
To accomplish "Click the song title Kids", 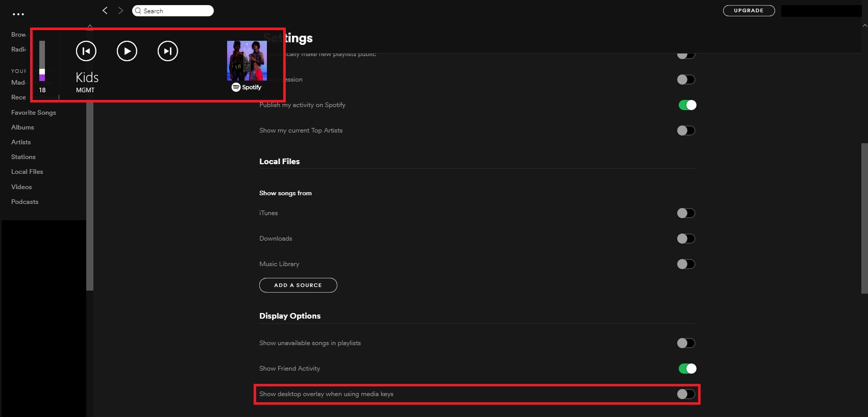I will pyautogui.click(x=87, y=77).
